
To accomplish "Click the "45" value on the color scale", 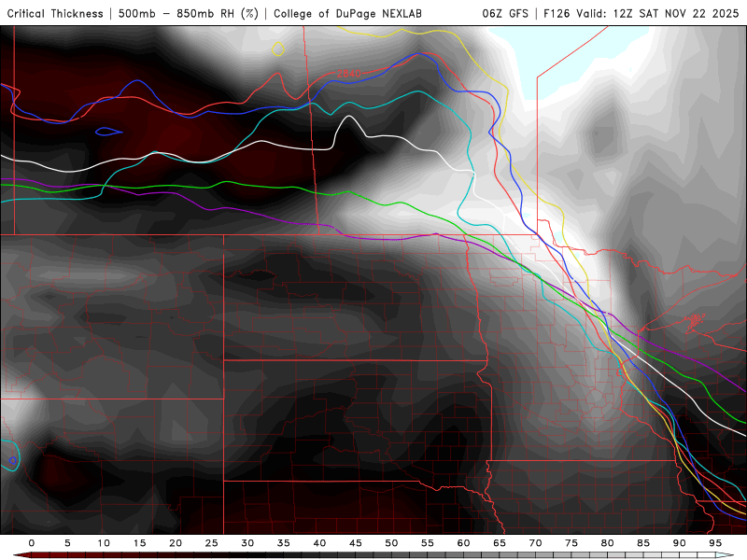I will pos(356,543).
